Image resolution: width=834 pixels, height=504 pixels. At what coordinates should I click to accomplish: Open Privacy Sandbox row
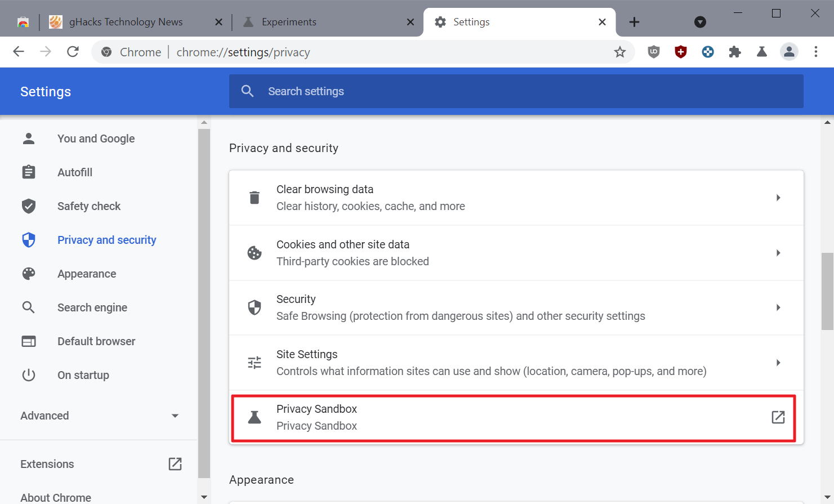click(516, 417)
